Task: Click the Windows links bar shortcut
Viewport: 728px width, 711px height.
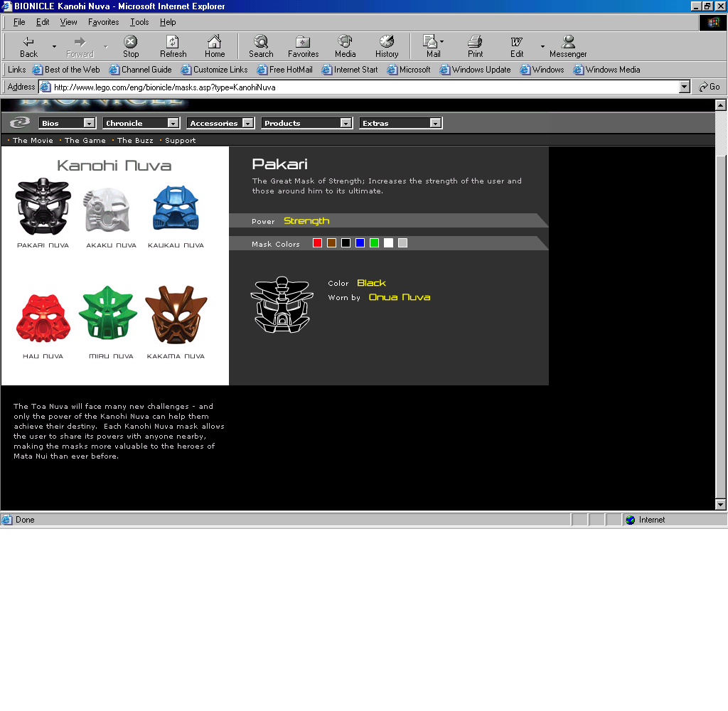Action: click(542, 70)
